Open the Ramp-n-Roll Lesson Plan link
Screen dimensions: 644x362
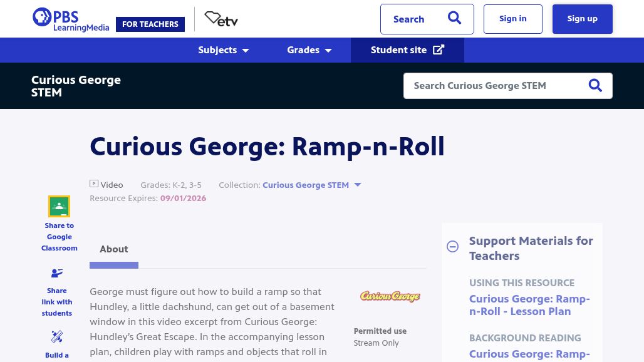pos(529,305)
